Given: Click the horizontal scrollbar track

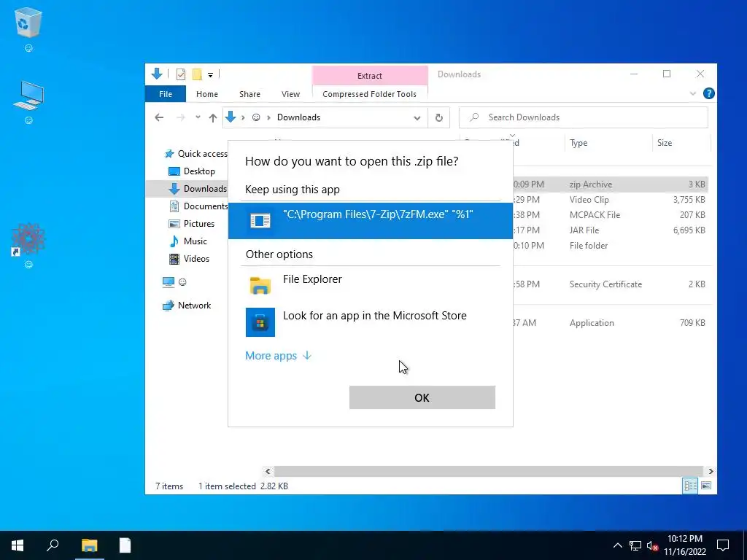Looking at the screenshot, I should (489, 472).
